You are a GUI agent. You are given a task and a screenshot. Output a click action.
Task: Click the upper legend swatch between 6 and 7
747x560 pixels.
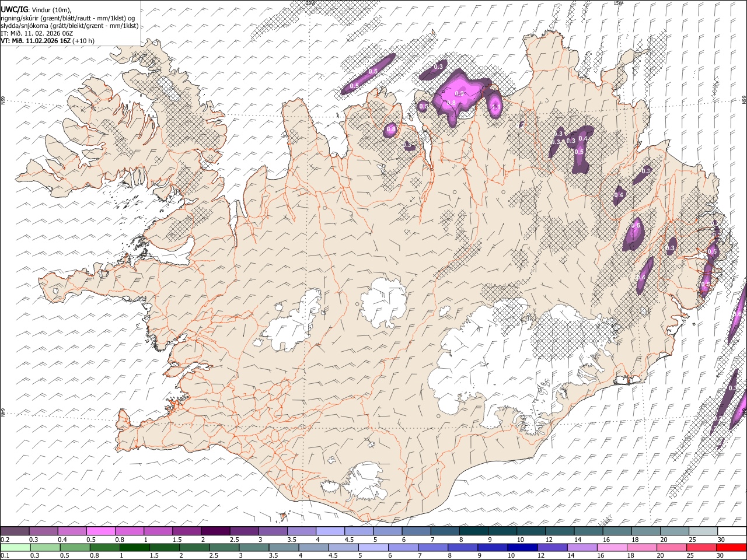click(416, 531)
